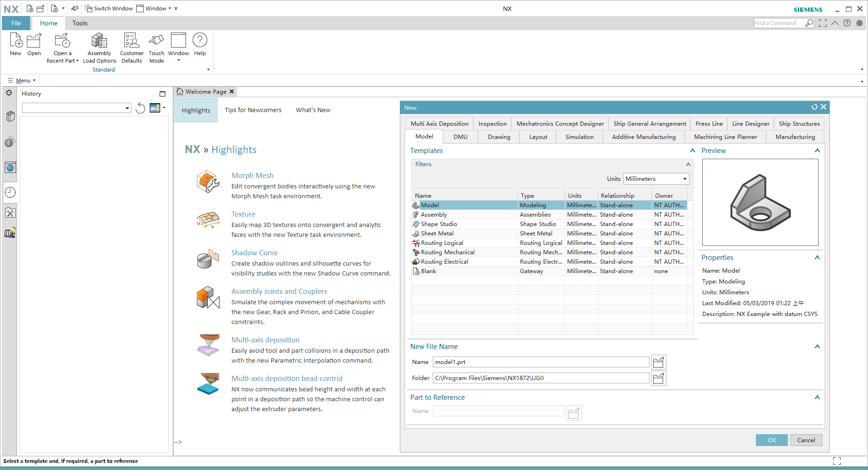Screen dimensions: 868x470
Task: Open the Roles sidebar tab
Action: [x=10, y=213]
